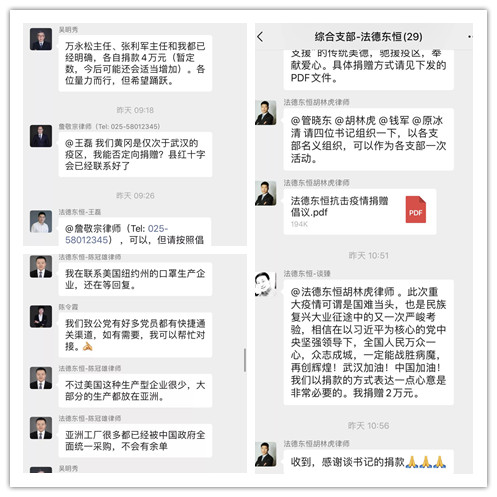Tap 詹敬宗律师's avatar photo
The height and width of the screenshot is (497, 497).
pyautogui.click(x=41, y=136)
